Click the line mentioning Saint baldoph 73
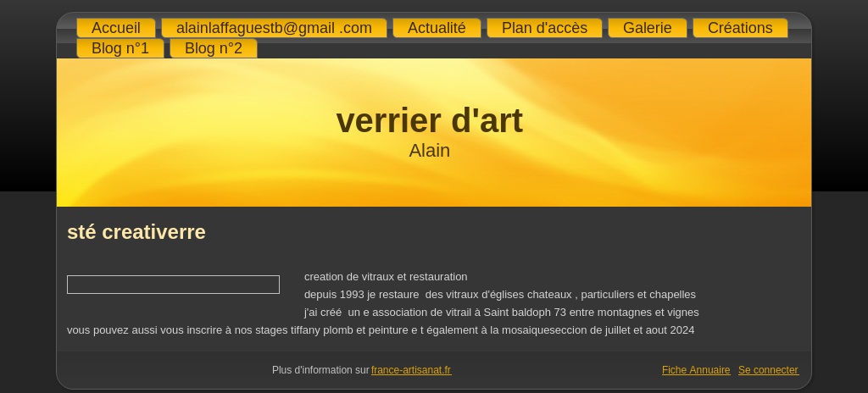Screen dimensions: 868x393 pyautogui.click(x=502, y=313)
